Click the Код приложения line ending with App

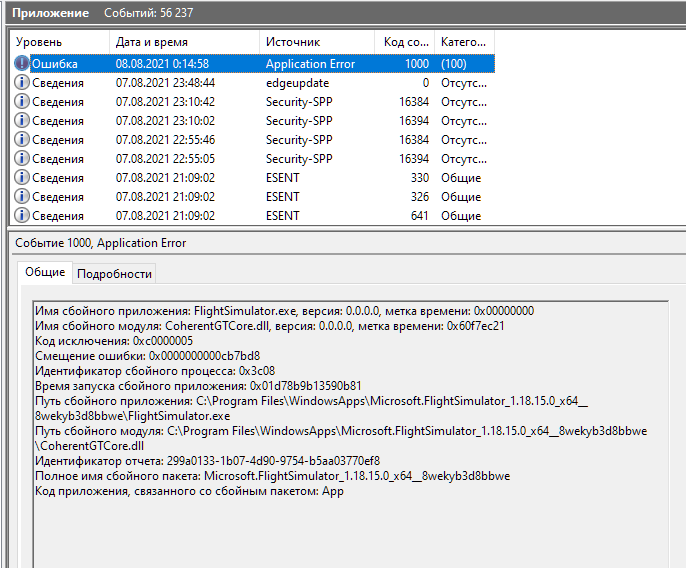pyautogui.click(x=189, y=491)
